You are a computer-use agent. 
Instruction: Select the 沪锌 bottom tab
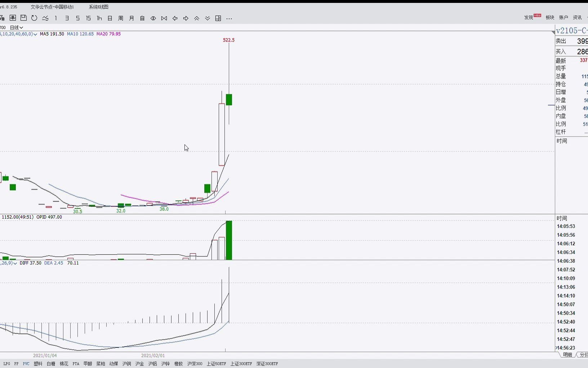(x=165, y=364)
